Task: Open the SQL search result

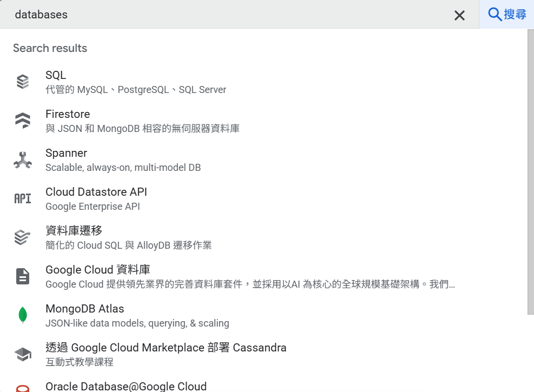Action: (x=263, y=82)
